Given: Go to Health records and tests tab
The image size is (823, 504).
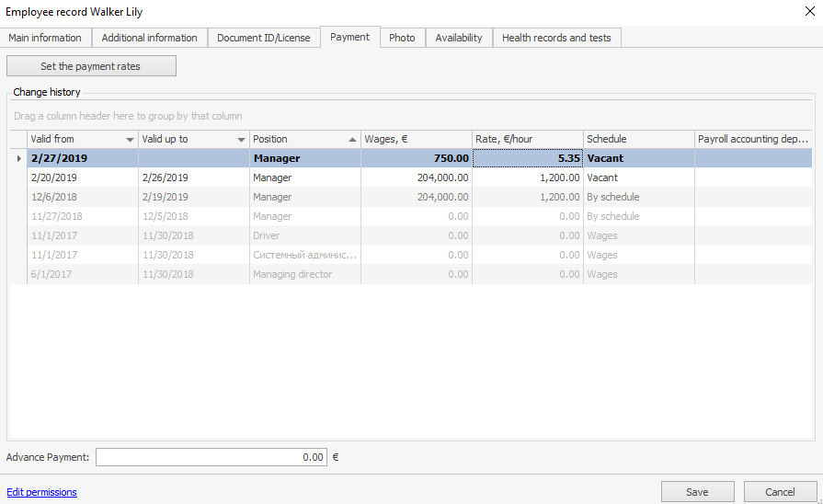Looking at the screenshot, I should coord(556,38).
